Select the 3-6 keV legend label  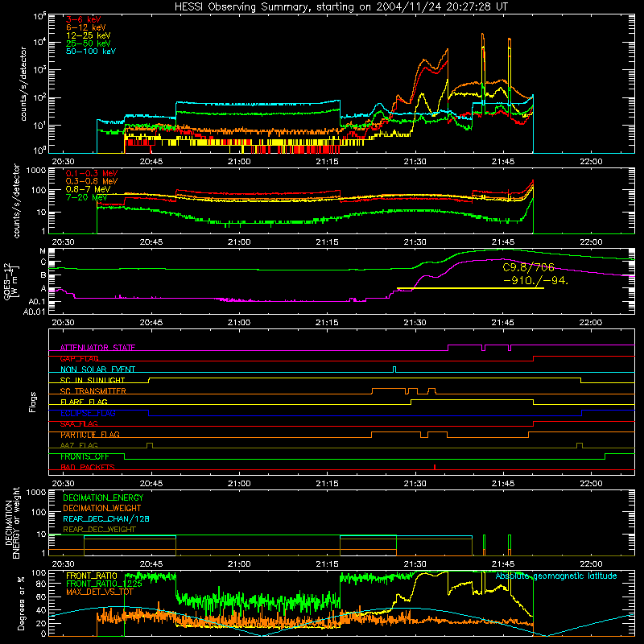point(84,19)
